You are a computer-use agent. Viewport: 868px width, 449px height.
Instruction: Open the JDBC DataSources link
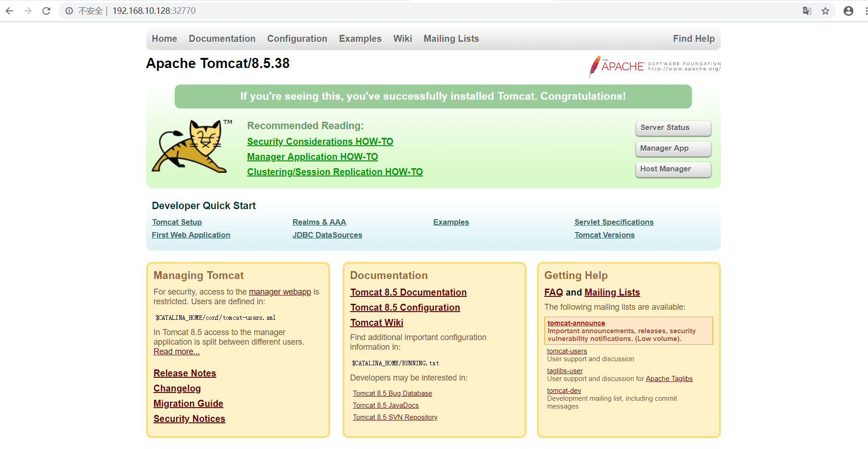click(327, 235)
